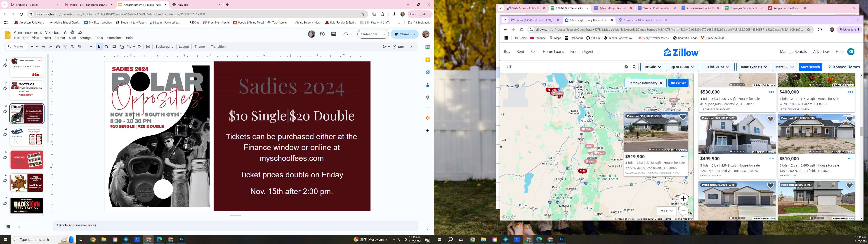Select the arrow cursor tool in Slides
The width and height of the screenshot is (868, 244).
coord(99,47)
